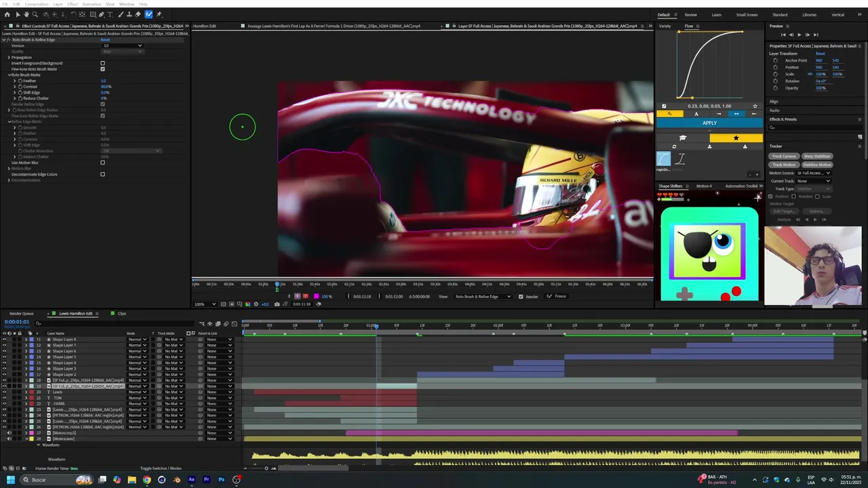Viewport: 868px width, 488px height.
Task: Click the Warp Stabilizer button
Action: click(x=817, y=156)
